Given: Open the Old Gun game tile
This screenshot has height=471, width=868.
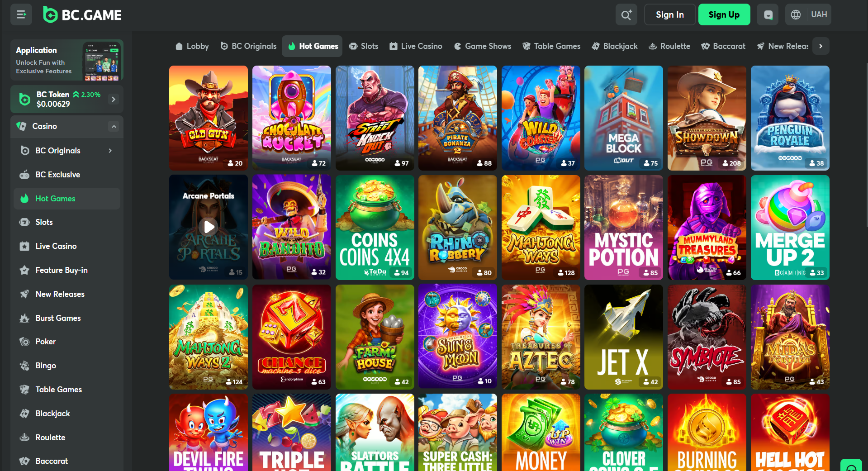Looking at the screenshot, I should [209, 118].
